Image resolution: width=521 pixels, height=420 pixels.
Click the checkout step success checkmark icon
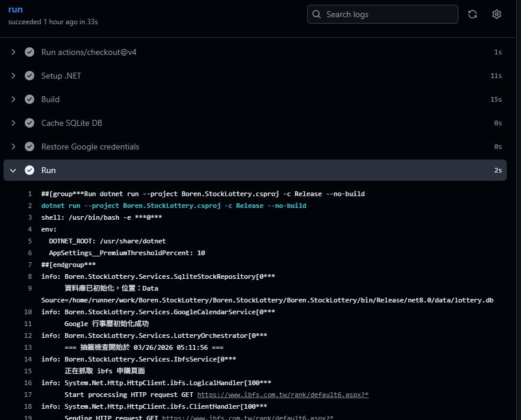click(30, 52)
